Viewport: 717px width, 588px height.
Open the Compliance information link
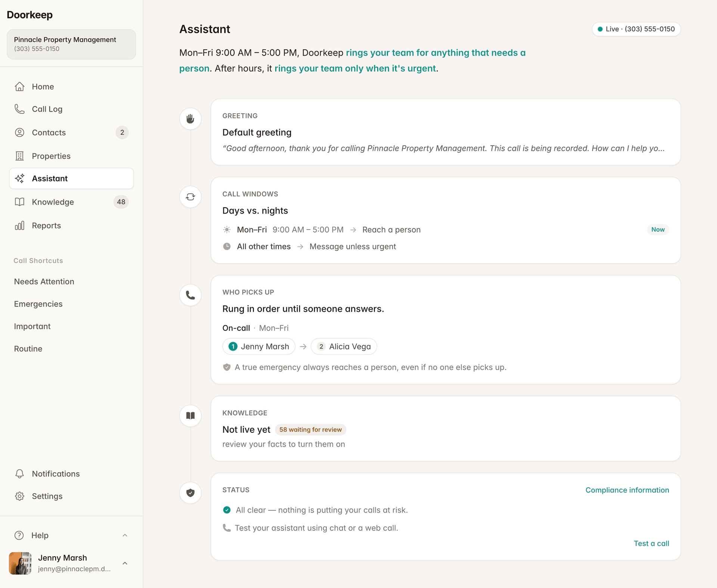click(x=627, y=490)
